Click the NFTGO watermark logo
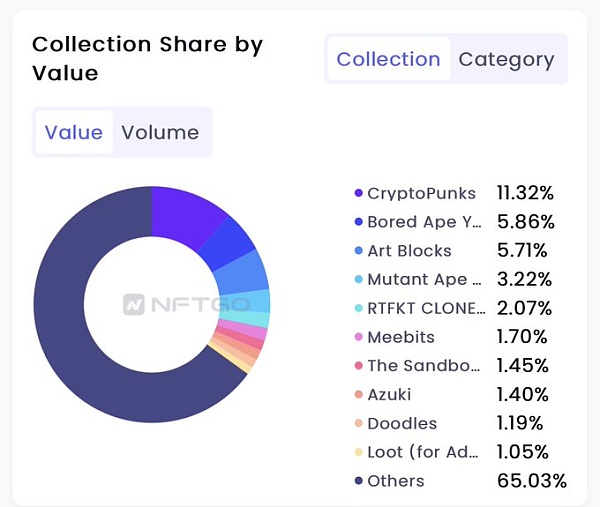This screenshot has width=600, height=507. pos(162,304)
